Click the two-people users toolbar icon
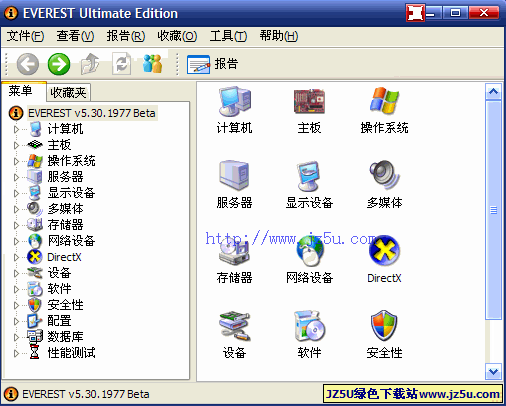506x406 pixels. [152, 63]
